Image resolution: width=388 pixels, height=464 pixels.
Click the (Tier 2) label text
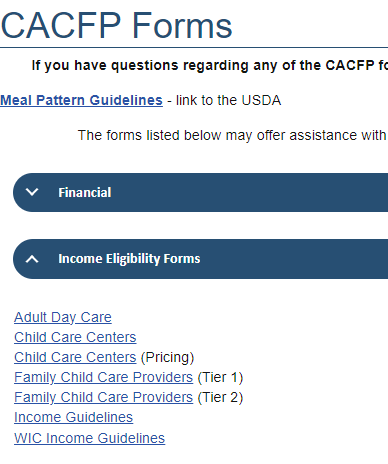point(220,397)
